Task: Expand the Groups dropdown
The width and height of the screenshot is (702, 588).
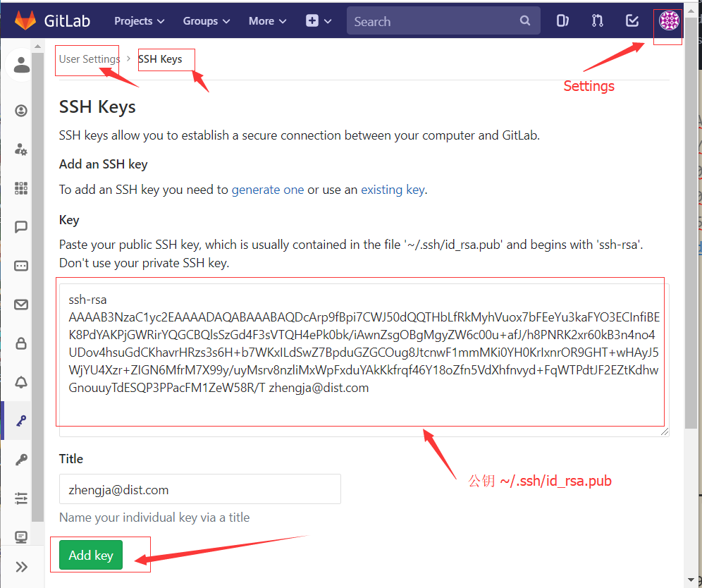Action: (x=205, y=20)
